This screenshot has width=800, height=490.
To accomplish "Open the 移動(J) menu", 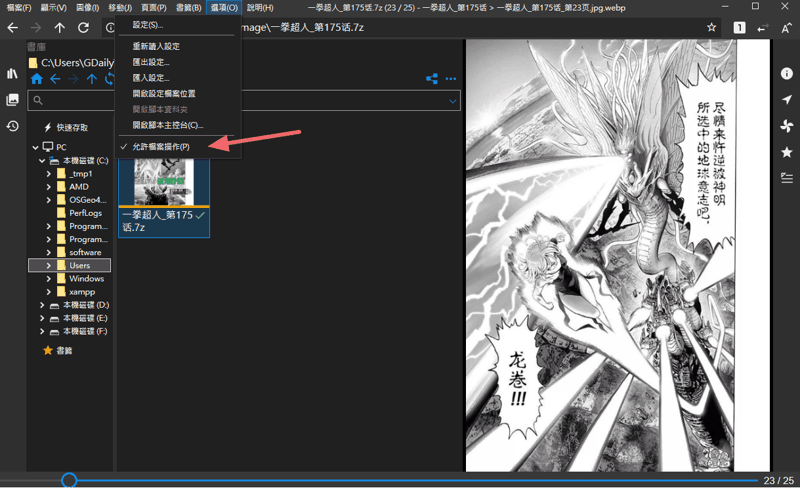I will 120,8.
